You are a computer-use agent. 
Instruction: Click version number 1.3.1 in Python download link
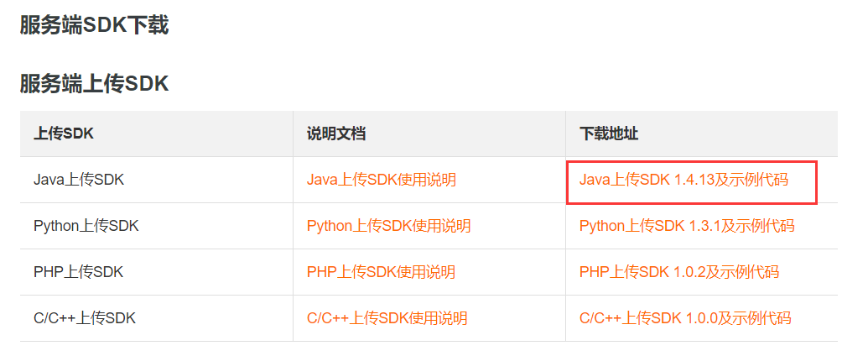[x=704, y=226]
